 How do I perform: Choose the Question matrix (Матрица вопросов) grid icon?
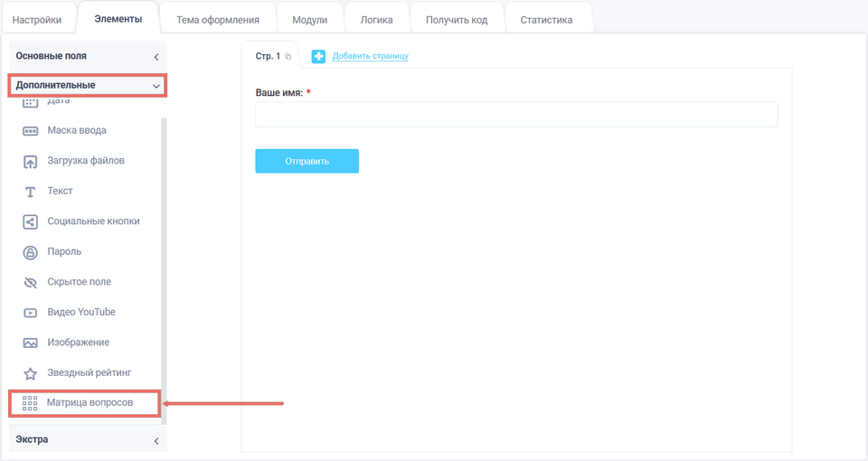pyautogui.click(x=30, y=403)
